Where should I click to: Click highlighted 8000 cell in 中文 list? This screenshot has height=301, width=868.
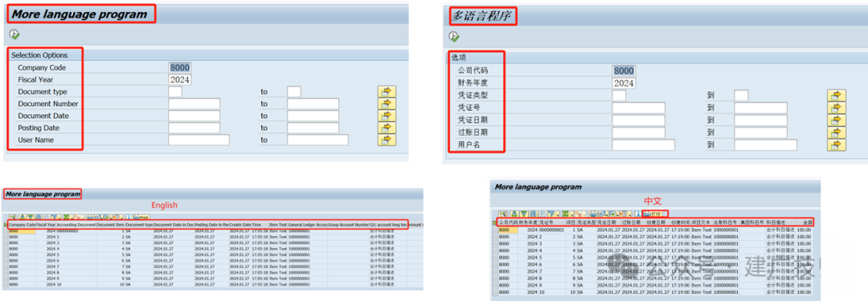pyautogui.click(x=508, y=230)
